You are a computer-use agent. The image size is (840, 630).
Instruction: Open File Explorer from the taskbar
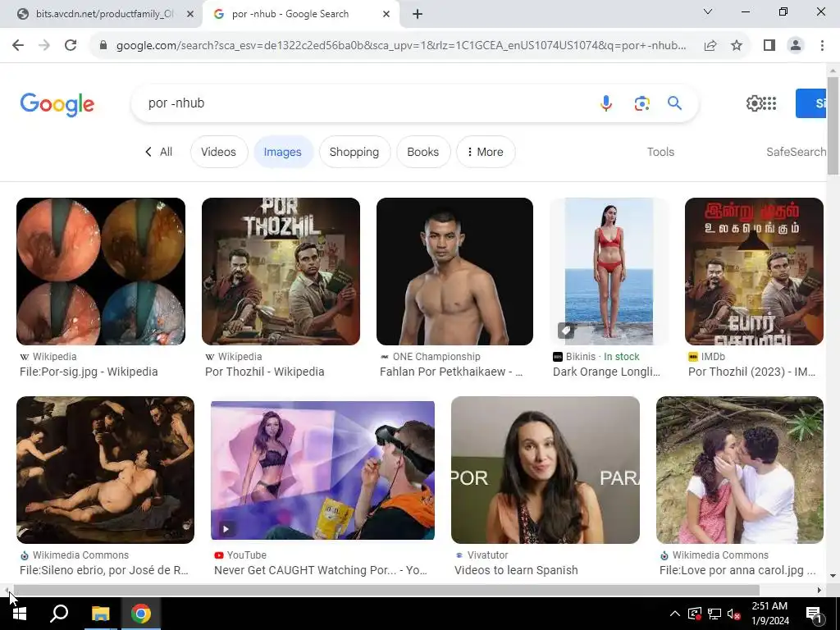(x=100, y=614)
